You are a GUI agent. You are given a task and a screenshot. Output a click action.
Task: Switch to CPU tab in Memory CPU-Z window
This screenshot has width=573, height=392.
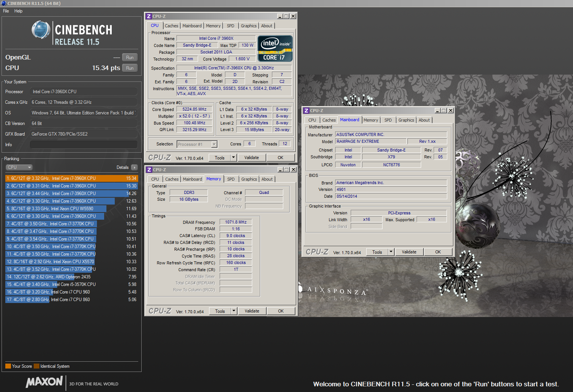pos(155,179)
